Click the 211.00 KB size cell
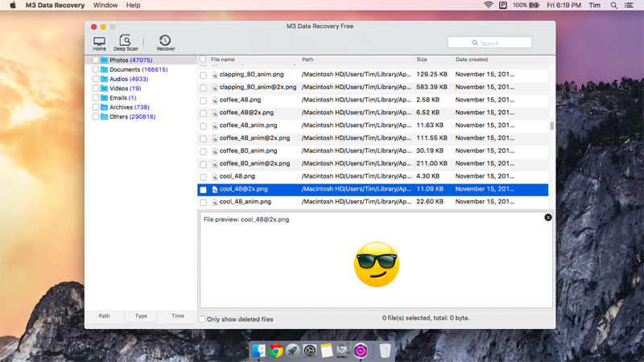Image resolution: width=644 pixels, height=362 pixels. pos(431,163)
